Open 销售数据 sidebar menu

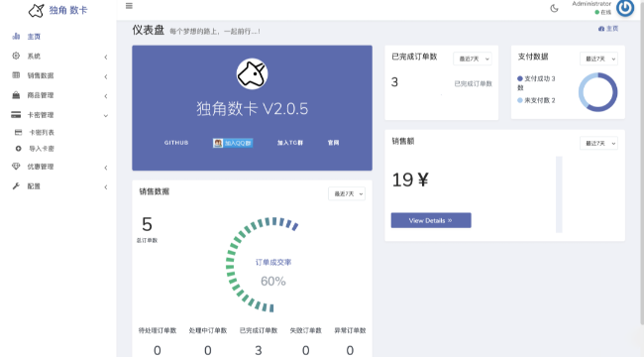tap(41, 75)
